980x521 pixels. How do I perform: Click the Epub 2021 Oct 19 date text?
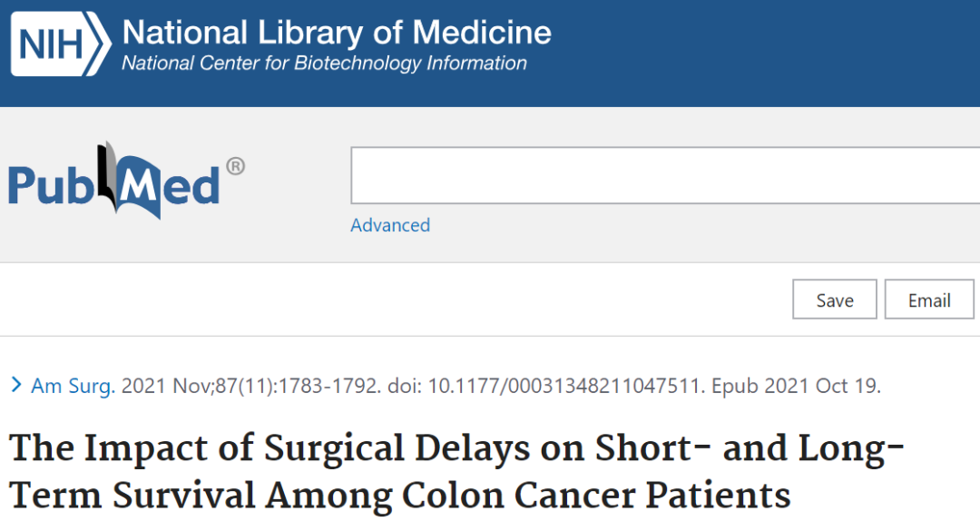(x=797, y=386)
